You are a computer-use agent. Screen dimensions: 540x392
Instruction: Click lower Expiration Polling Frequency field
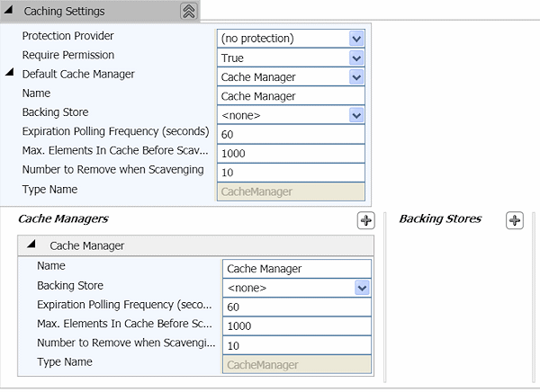click(296, 307)
